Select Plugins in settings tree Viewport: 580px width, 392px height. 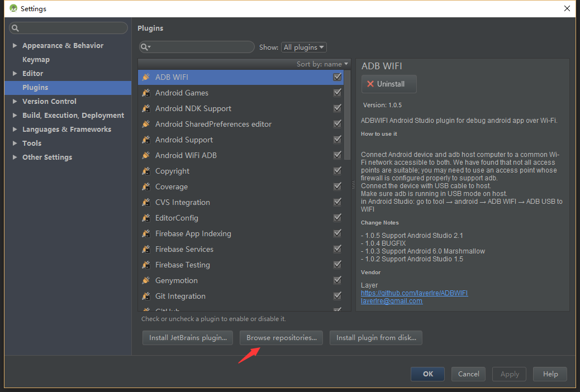point(68,88)
